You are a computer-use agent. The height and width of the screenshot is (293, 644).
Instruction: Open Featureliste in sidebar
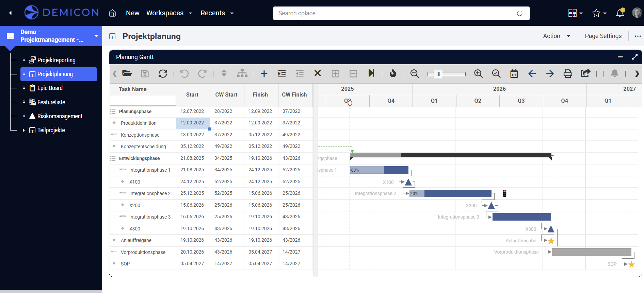coord(51,102)
